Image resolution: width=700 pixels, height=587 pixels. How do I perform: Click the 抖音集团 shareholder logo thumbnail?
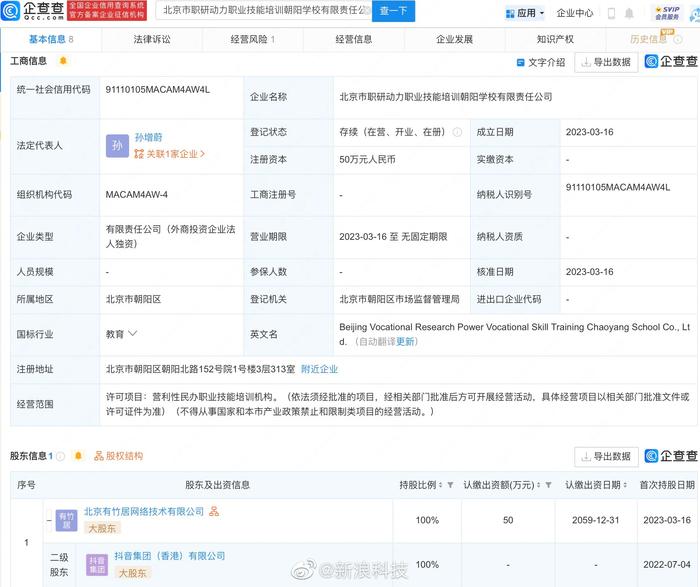click(x=97, y=564)
